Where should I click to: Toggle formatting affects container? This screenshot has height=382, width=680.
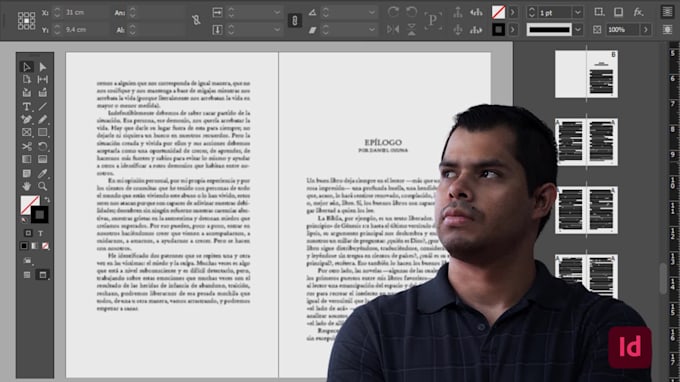(x=28, y=233)
